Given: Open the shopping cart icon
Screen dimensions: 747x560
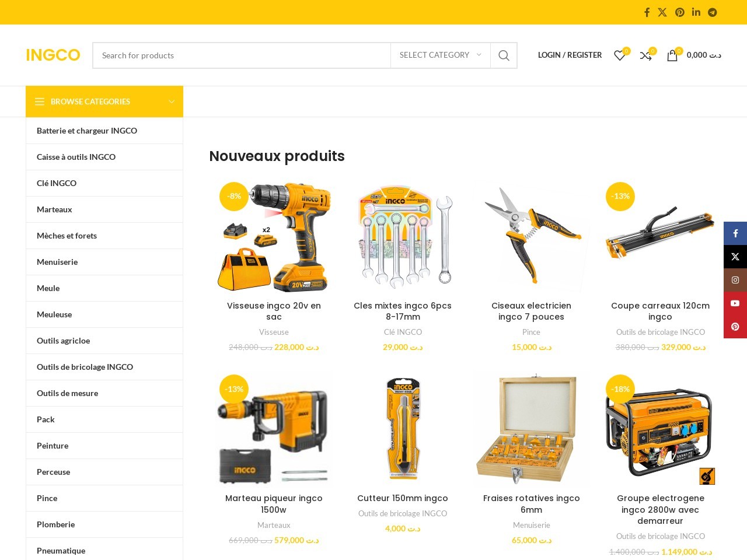Looking at the screenshot, I should point(672,55).
